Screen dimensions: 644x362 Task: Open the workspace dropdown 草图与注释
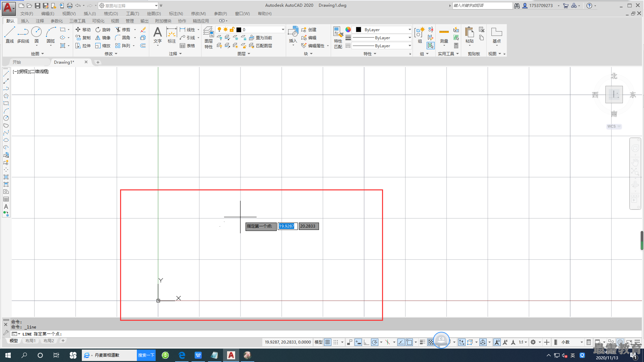128,6
